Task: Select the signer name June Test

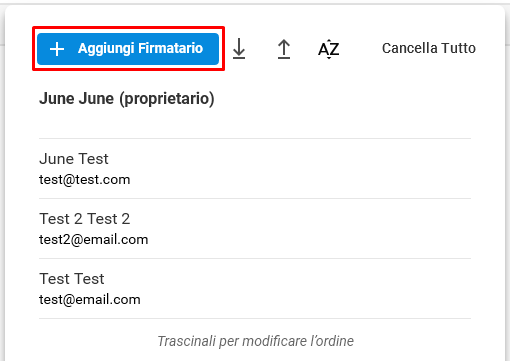Action: click(74, 159)
